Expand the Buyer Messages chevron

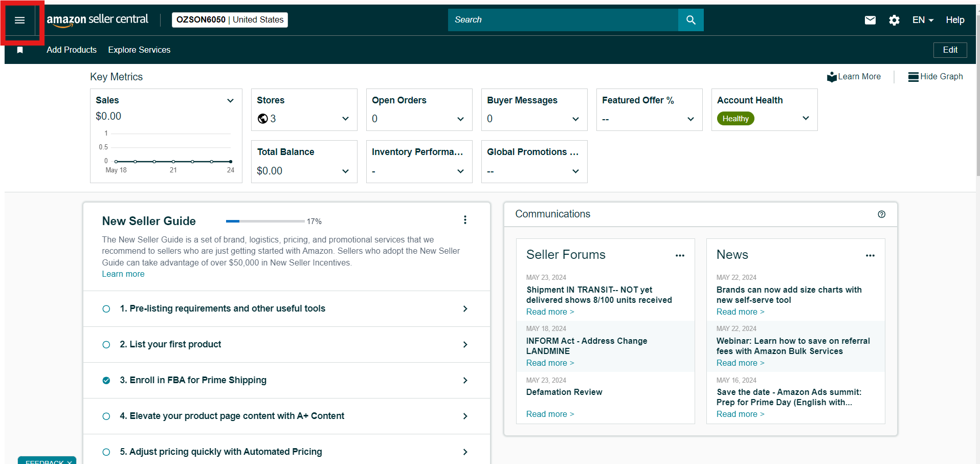pos(575,119)
